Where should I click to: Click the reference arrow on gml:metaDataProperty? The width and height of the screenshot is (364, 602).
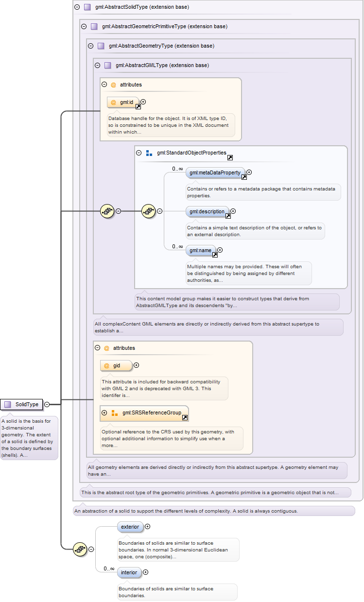point(244,177)
